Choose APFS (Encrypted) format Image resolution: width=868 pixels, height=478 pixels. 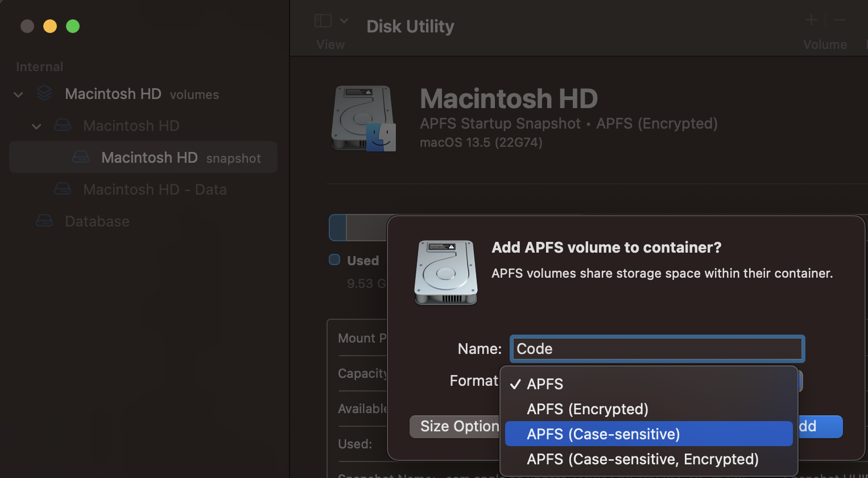pos(587,409)
